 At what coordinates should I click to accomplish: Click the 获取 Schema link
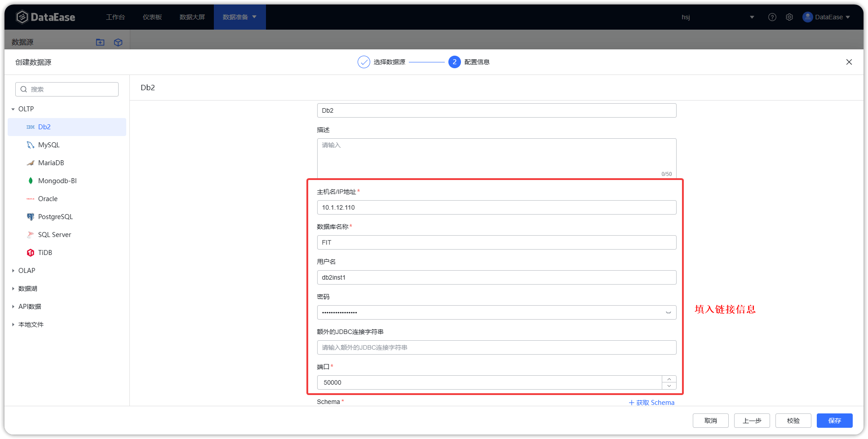pyautogui.click(x=651, y=403)
